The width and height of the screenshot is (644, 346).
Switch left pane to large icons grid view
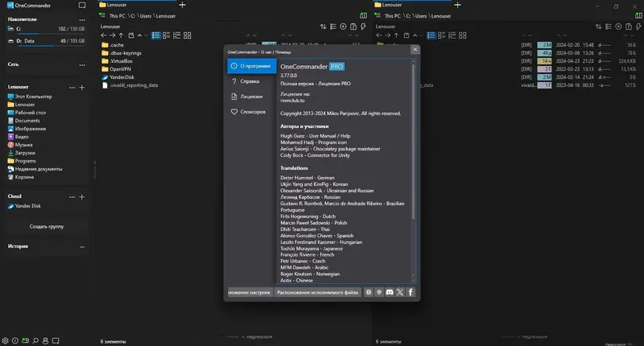[188, 35]
